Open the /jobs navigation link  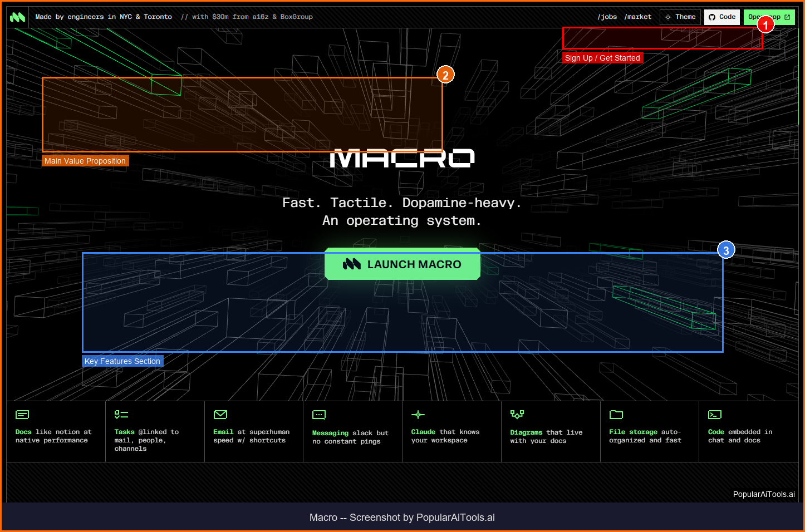tap(607, 17)
